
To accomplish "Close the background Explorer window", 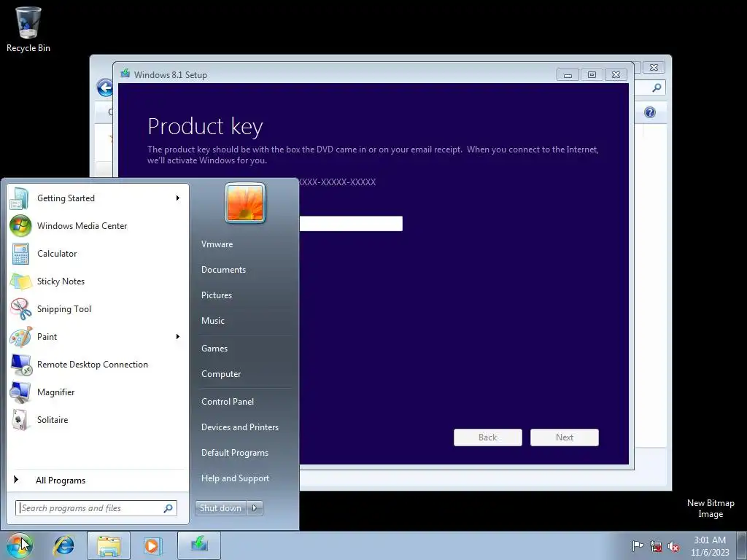I will pyautogui.click(x=654, y=68).
